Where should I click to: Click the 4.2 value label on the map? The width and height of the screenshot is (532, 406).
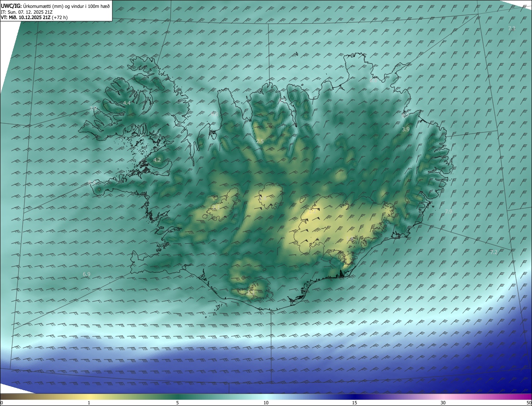pos(157,160)
